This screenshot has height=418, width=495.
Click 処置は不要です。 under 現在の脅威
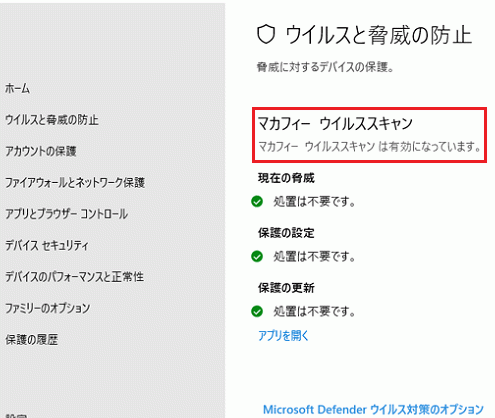coord(314,202)
